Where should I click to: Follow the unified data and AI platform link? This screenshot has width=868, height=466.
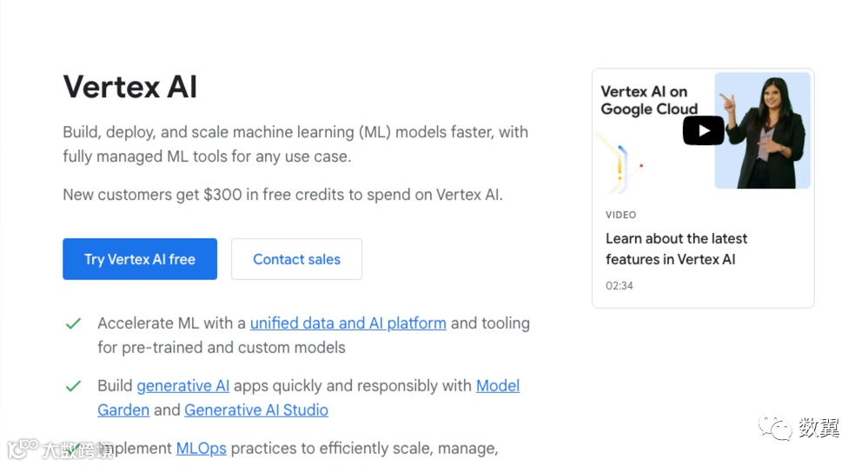click(348, 323)
